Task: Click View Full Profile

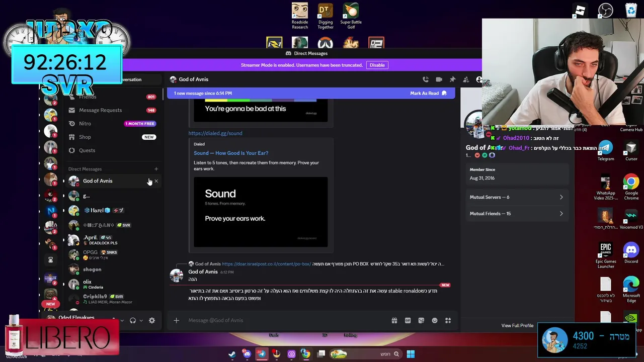Action: tap(517, 326)
